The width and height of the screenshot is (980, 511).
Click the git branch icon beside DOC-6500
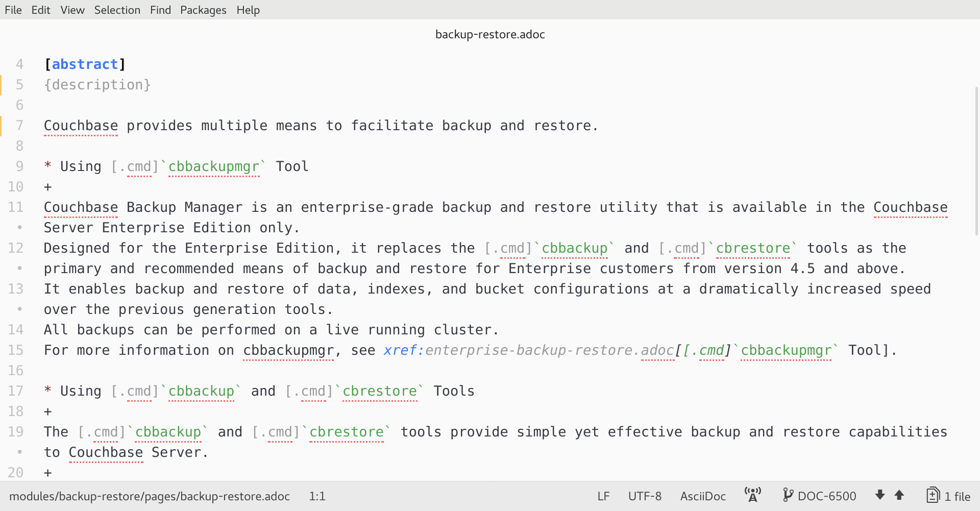pos(788,495)
